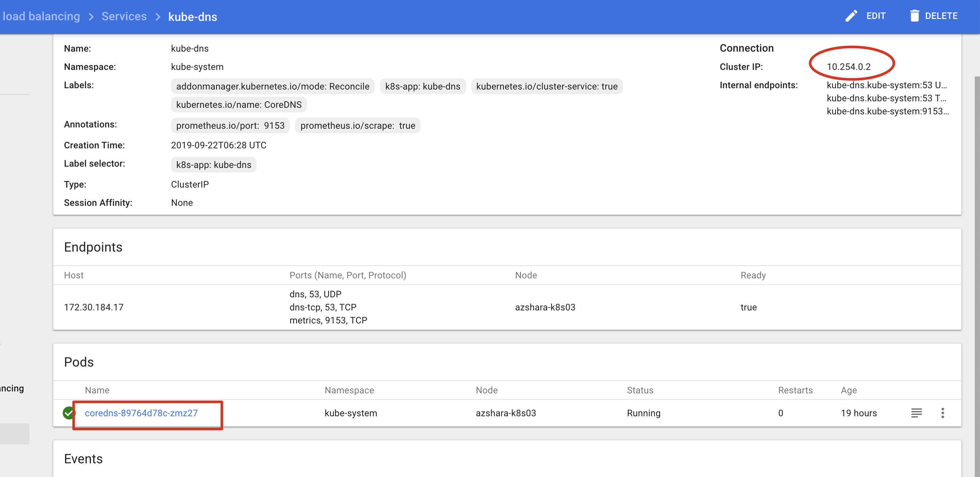This screenshot has width=980, height=477.
Task: Select the k8s-app: kube-dns label chip
Action: (422, 87)
